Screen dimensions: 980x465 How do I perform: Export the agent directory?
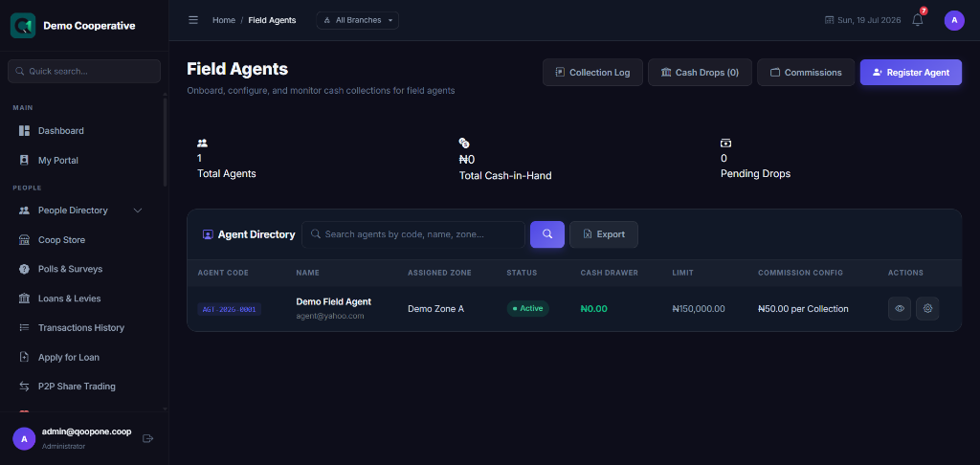coord(604,234)
